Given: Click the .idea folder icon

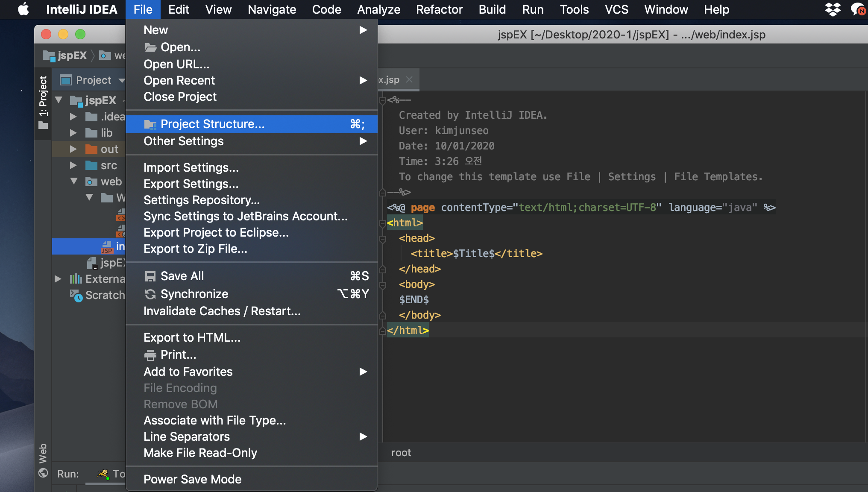Looking at the screenshot, I should (91, 117).
